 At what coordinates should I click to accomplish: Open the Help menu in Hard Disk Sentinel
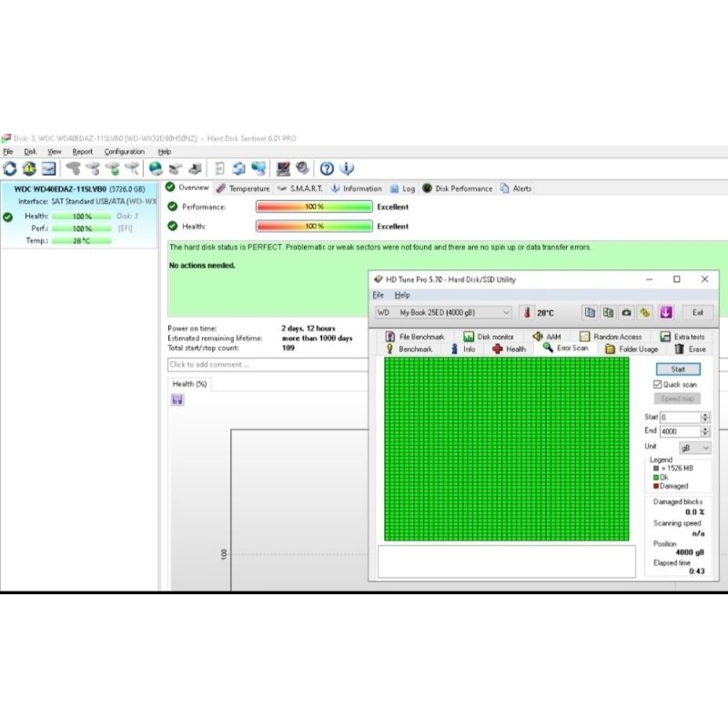tap(165, 152)
